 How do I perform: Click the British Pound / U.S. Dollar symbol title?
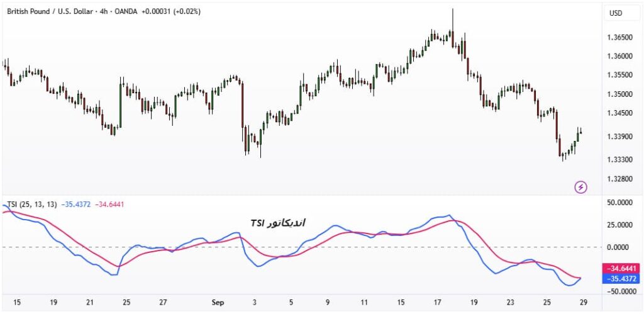(48, 11)
